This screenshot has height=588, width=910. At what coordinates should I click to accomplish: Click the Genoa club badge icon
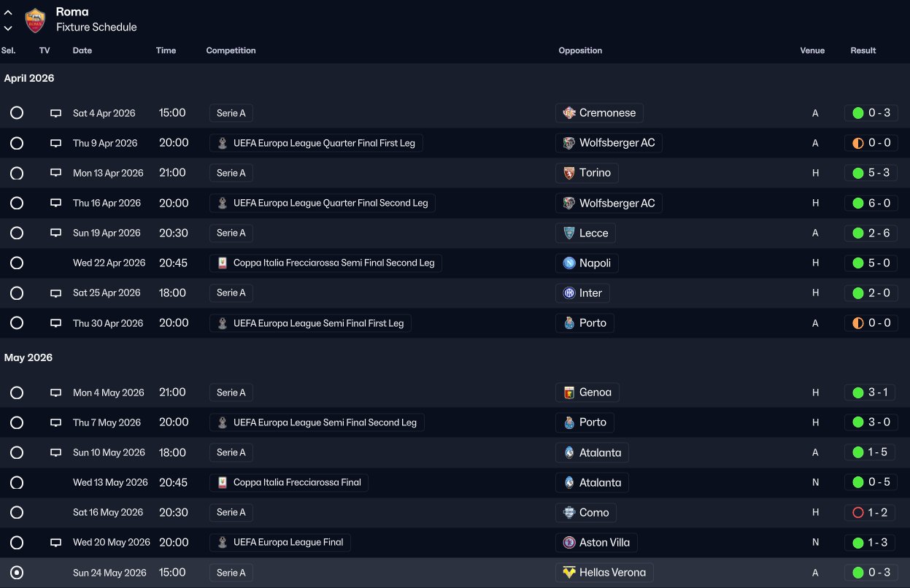pyautogui.click(x=569, y=392)
